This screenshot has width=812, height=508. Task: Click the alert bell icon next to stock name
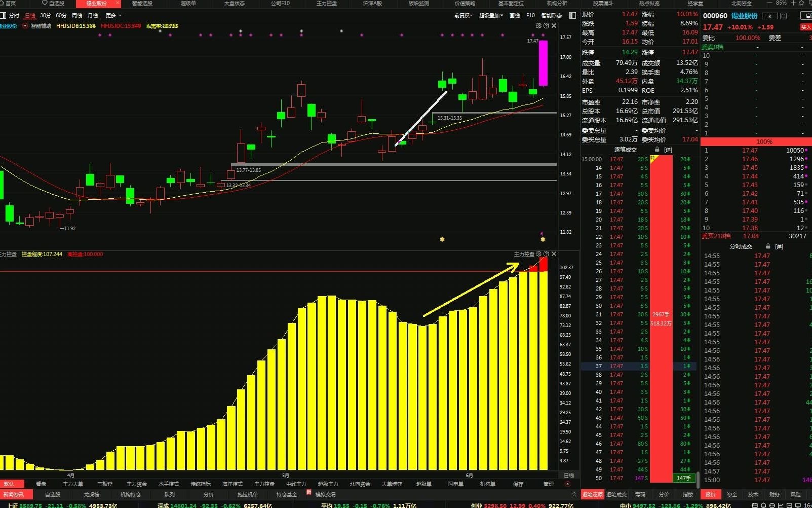coord(783,16)
